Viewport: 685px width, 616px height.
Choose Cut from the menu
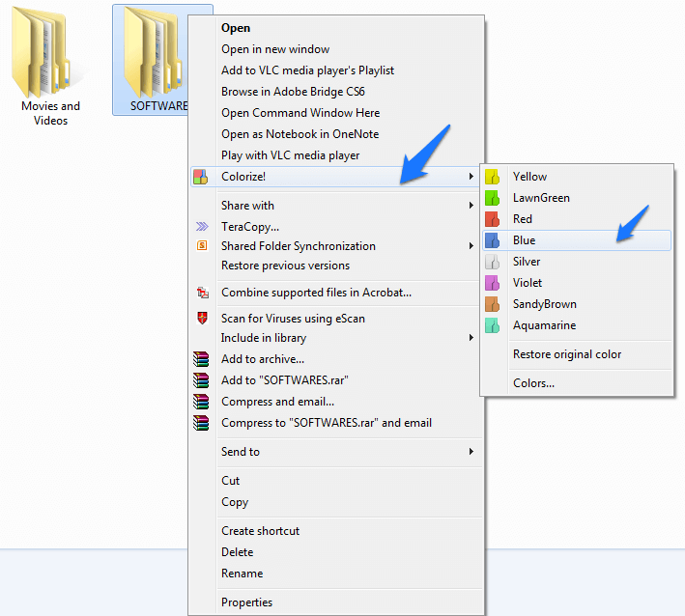pos(336,480)
